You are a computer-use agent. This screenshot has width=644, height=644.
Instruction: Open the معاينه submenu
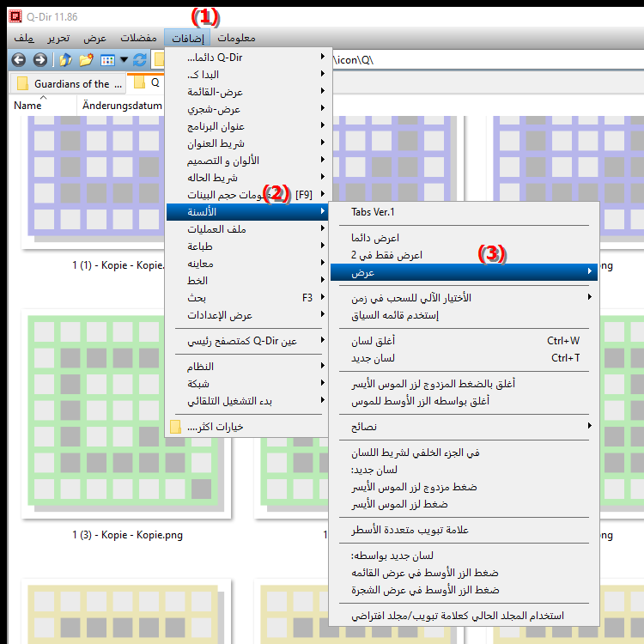point(247,264)
